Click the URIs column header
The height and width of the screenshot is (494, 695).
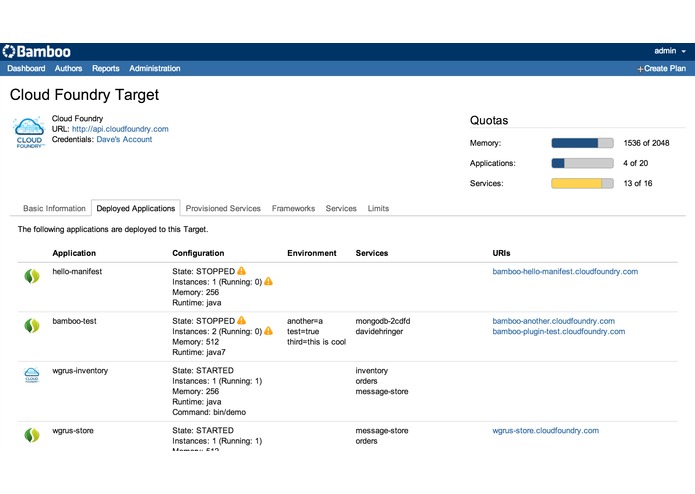(x=501, y=253)
